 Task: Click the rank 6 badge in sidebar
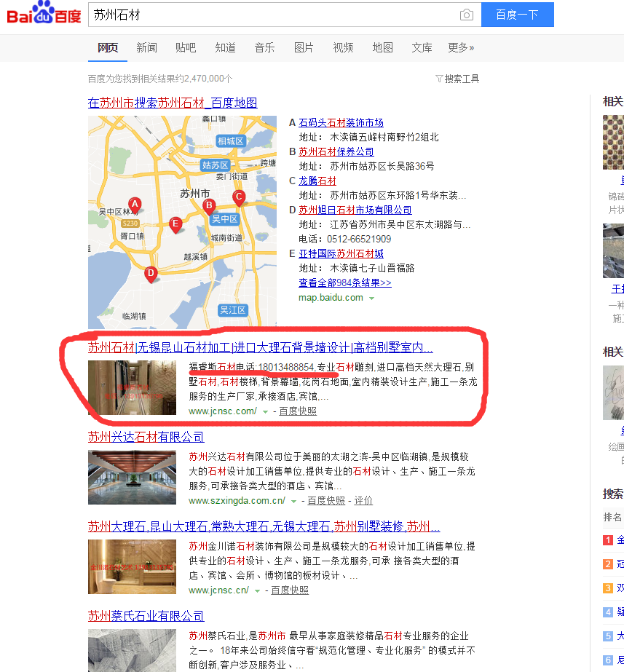coord(608,660)
